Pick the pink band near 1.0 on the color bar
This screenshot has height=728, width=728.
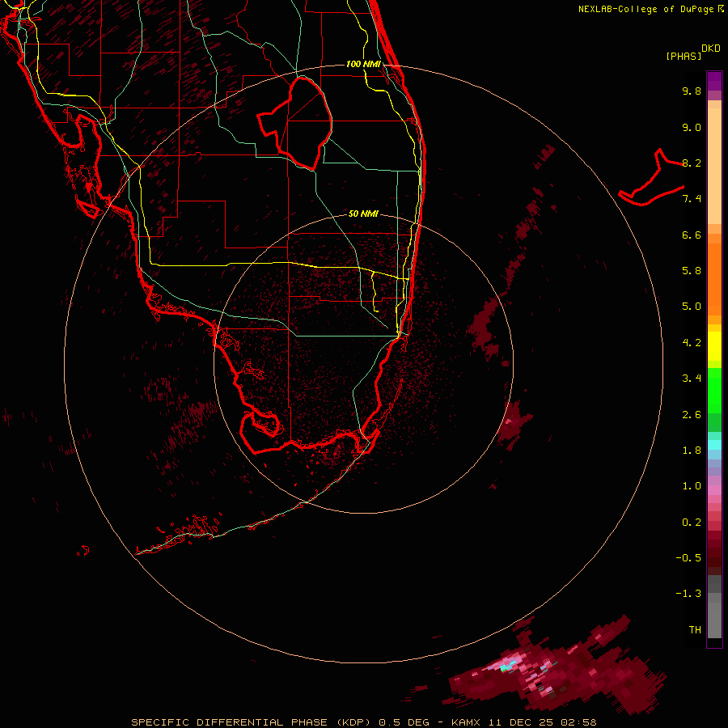tap(714, 490)
